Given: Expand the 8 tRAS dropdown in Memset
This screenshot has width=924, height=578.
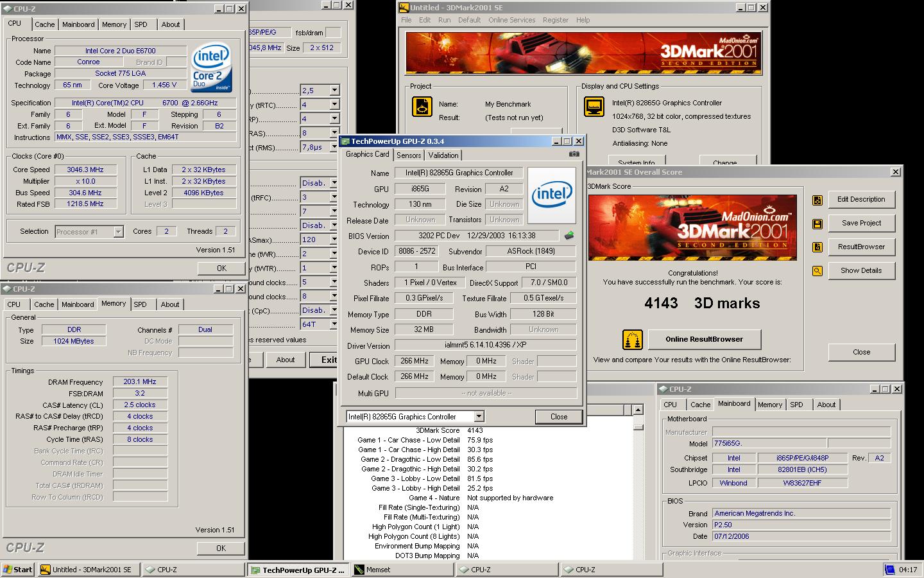Looking at the screenshot, I should (334, 133).
